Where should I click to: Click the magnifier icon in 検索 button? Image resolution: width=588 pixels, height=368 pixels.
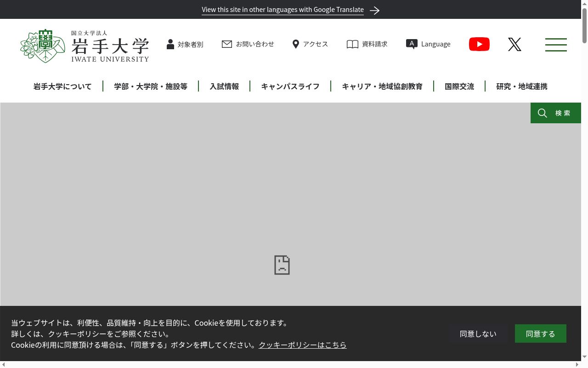543,113
